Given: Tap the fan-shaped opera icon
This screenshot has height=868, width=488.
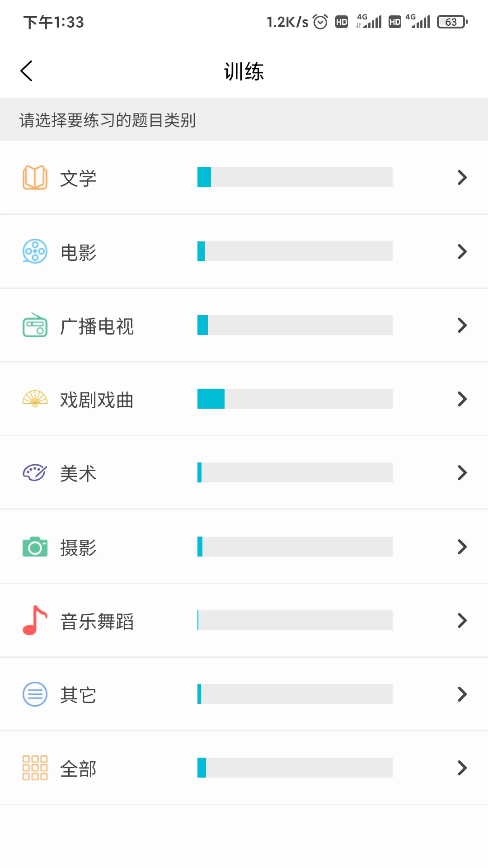Looking at the screenshot, I should (x=35, y=399).
